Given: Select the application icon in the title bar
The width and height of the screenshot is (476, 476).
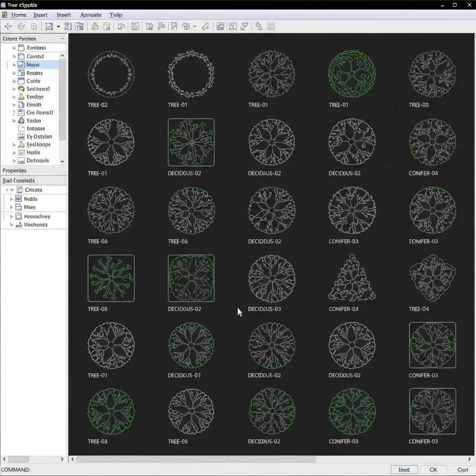Looking at the screenshot, I should (4, 5).
